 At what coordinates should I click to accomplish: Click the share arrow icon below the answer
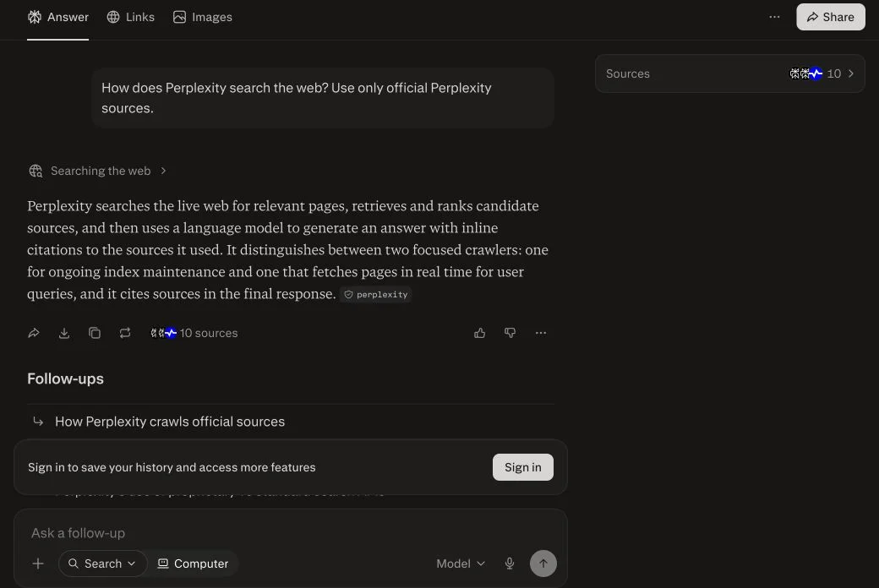pos(34,333)
